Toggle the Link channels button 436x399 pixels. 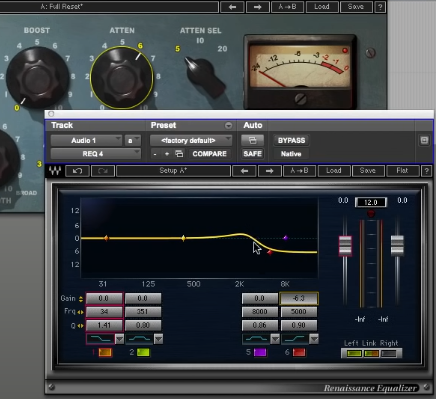pyautogui.click(x=371, y=353)
